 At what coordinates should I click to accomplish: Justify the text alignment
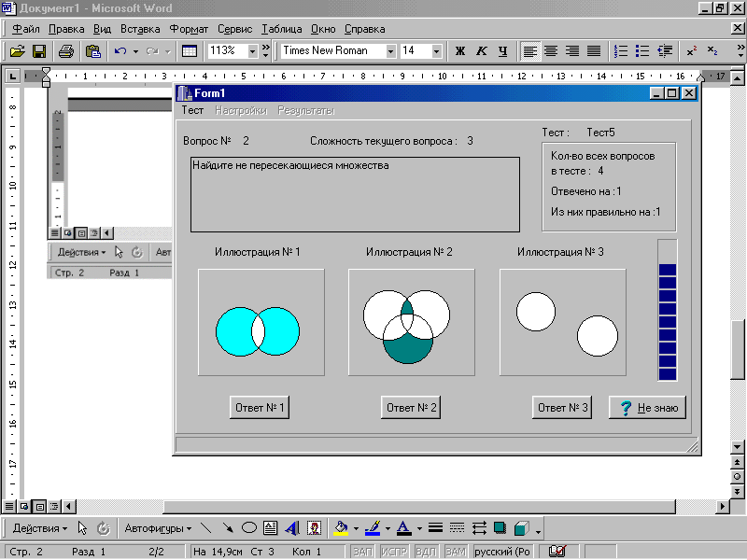[x=594, y=51]
